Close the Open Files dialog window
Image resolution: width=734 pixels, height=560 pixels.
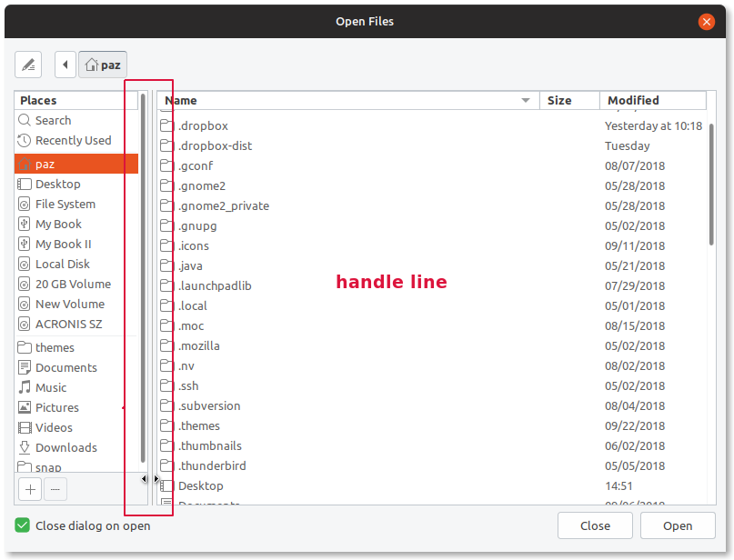(706, 22)
